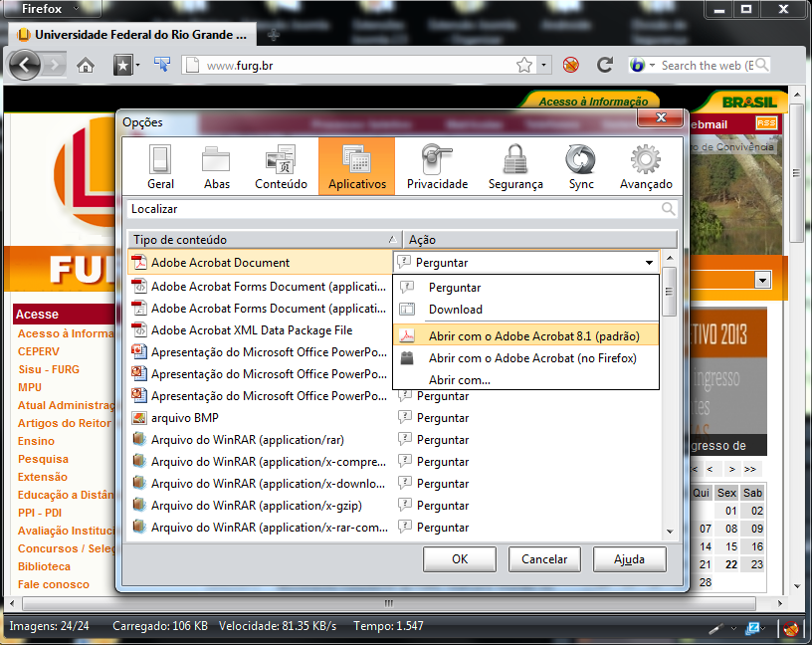Go to the Privacidade options panel

pos(437,166)
